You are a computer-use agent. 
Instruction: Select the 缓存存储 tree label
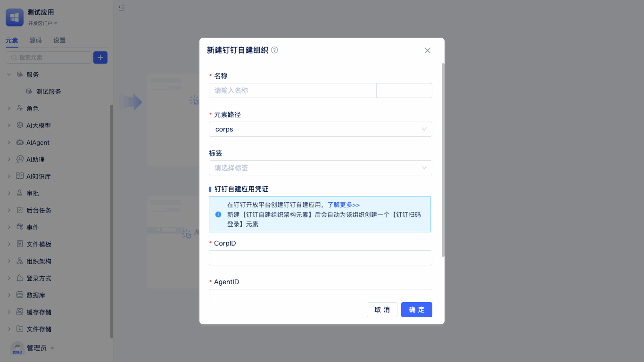tap(39, 312)
